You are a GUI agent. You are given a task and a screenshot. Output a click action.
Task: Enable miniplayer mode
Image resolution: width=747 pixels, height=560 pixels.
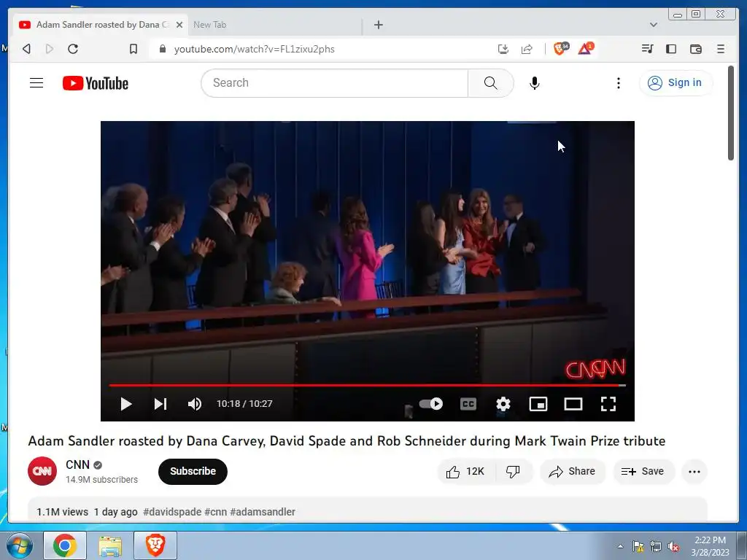pos(538,404)
